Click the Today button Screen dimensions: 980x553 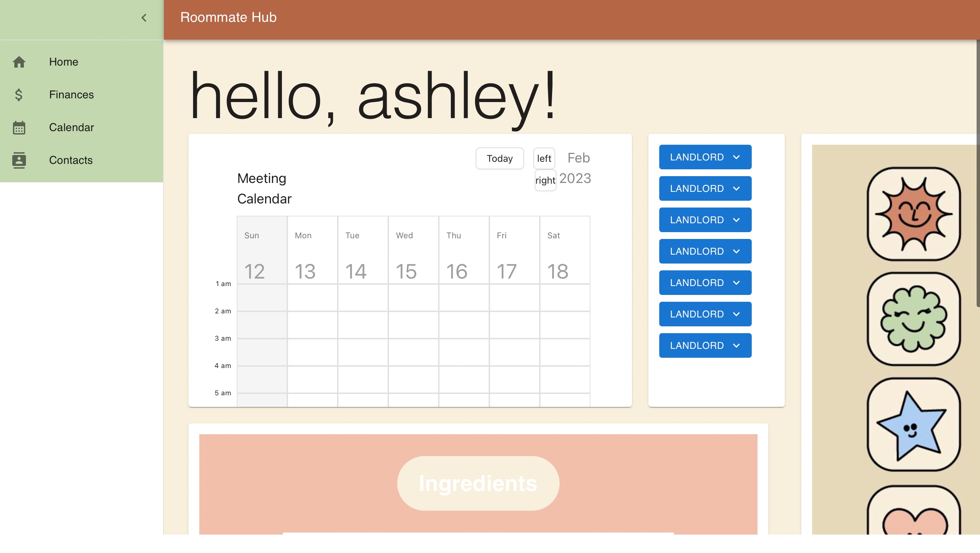pyautogui.click(x=500, y=158)
